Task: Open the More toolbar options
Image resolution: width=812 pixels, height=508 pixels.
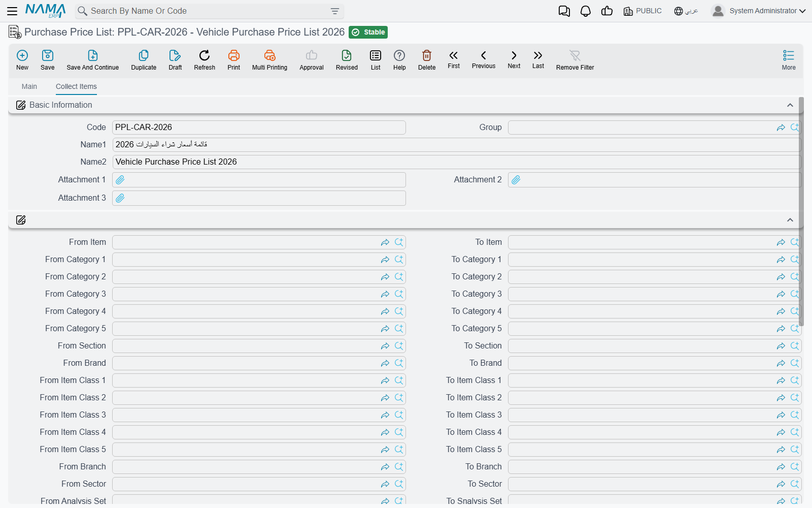Action: click(789, 60)
